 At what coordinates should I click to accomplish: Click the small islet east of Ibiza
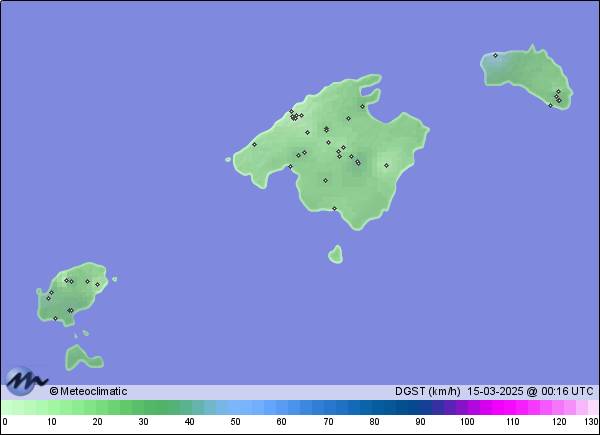[x=114, y=279]
